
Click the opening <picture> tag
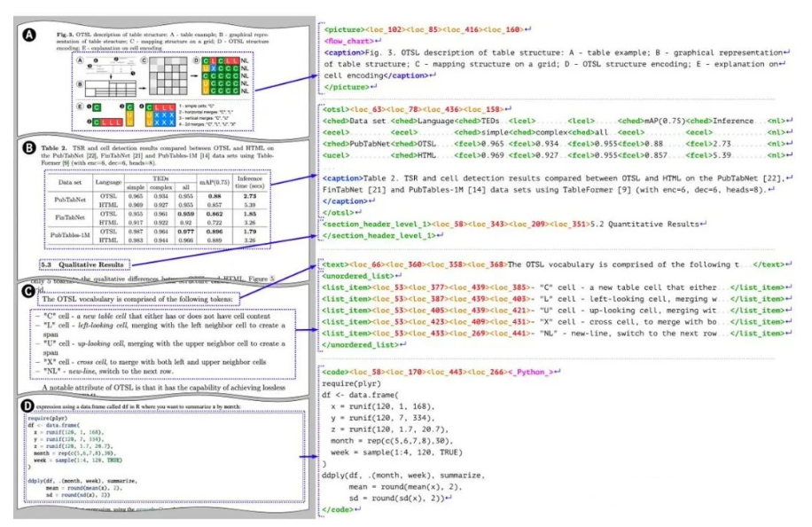pos(344,30)
